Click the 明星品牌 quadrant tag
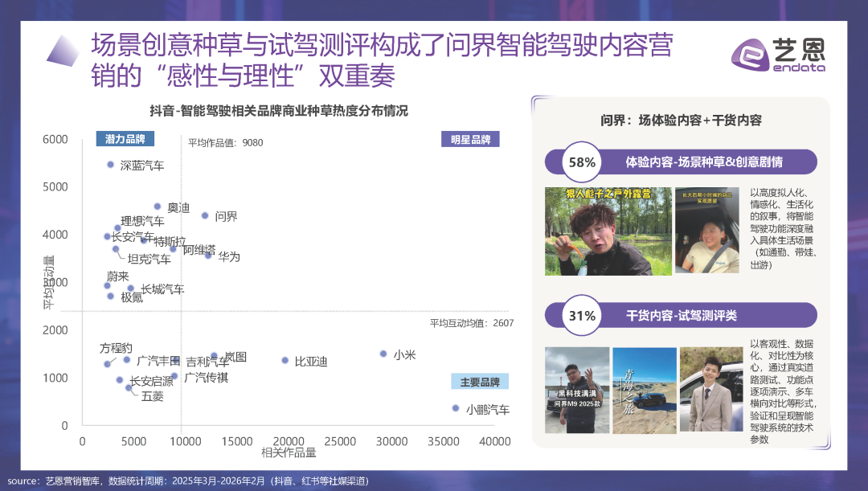 [470, 140]
